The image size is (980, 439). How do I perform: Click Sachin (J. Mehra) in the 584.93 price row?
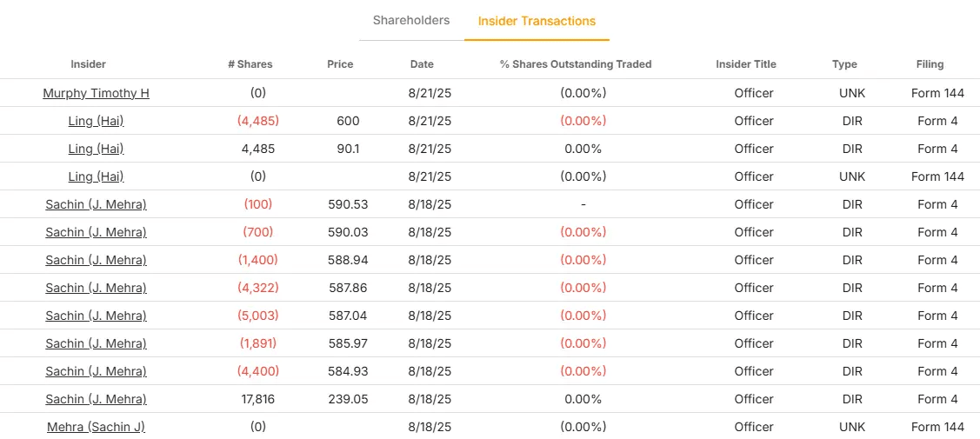(96, 371)
